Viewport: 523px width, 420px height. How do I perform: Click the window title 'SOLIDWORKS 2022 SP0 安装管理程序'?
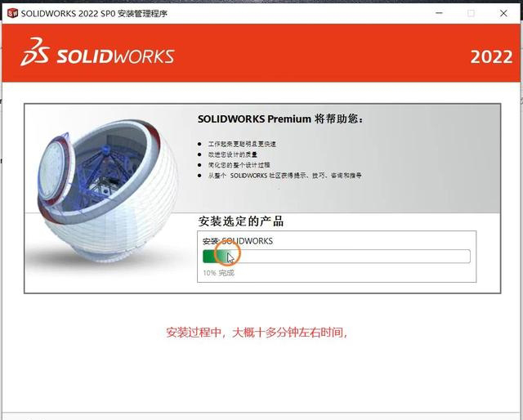pos(94,13)
